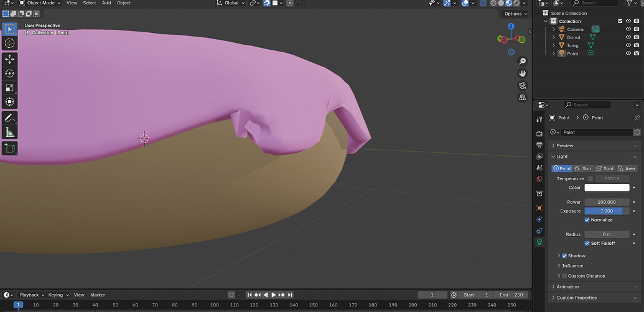This screenshot has height=312, width=644.
Task: Select the Select Box tool
Action: tap(9, 29)
